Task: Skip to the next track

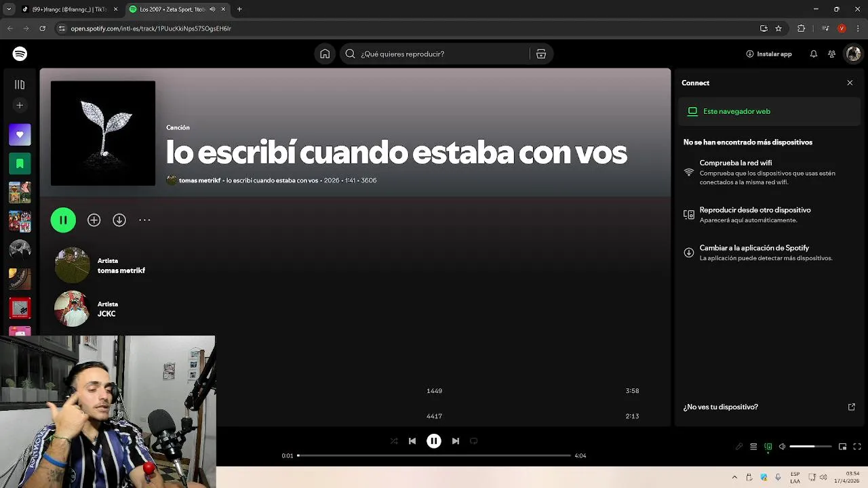Action: coord(456,441)
